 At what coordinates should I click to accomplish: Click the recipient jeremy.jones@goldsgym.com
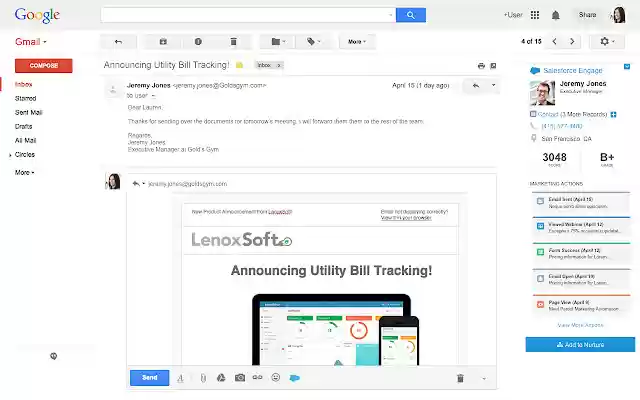click(x=187, y=184)
